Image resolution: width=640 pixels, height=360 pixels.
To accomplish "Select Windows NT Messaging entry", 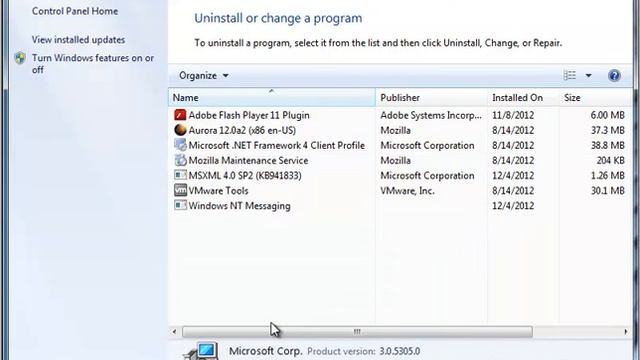I will click(239, 206).
